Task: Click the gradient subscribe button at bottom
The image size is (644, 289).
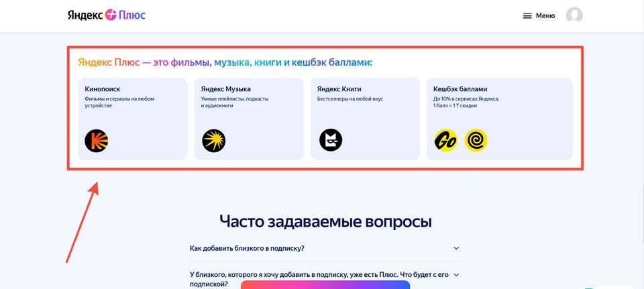Action: [x=325, y=285]
